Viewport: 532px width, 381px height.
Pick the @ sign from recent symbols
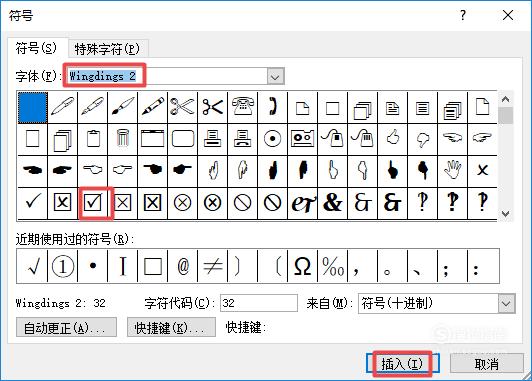pyautogui.click(x=183, y=266)
